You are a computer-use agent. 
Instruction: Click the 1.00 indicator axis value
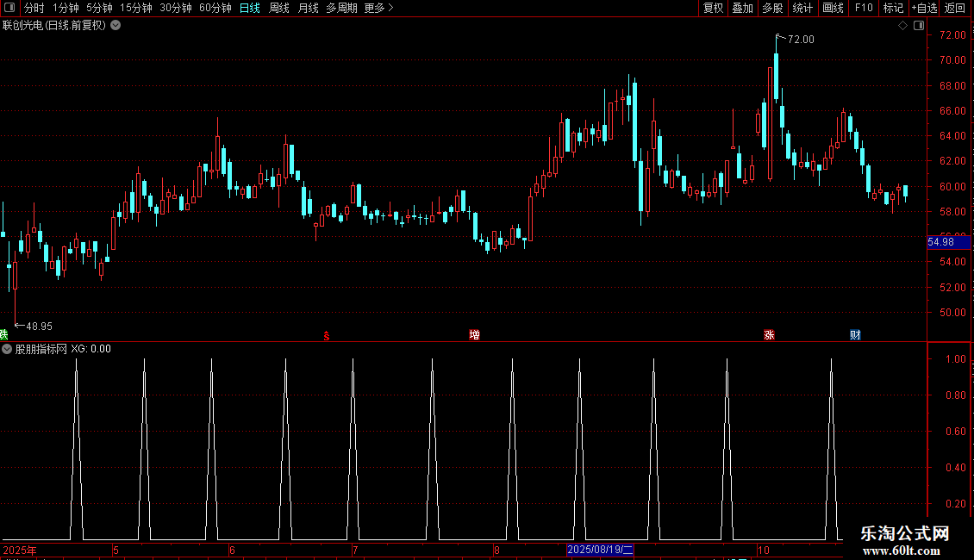[x=955, y=359]
